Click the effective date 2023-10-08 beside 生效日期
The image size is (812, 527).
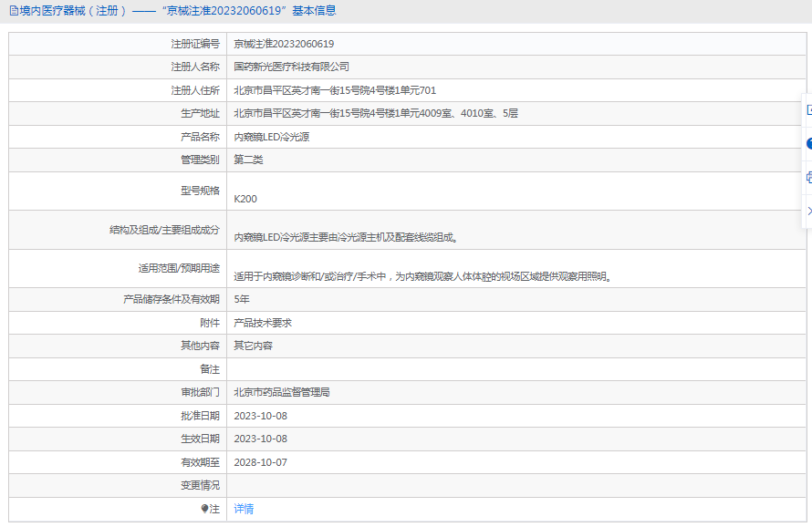coord(260,439)
